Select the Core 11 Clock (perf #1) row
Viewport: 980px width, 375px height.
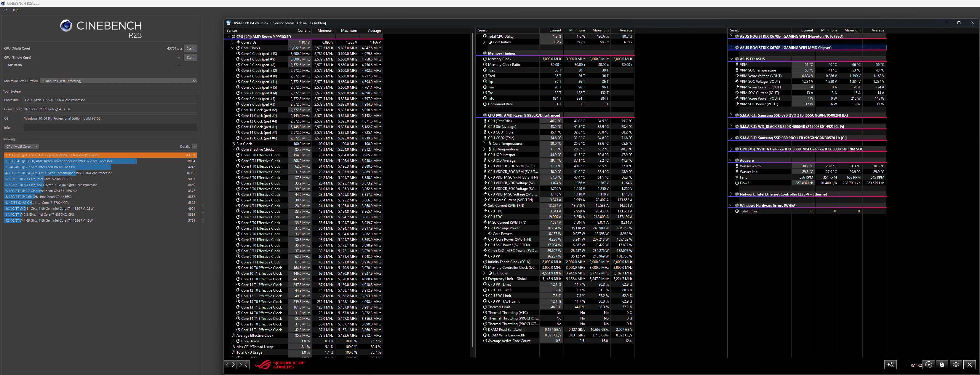coord(303,116)
